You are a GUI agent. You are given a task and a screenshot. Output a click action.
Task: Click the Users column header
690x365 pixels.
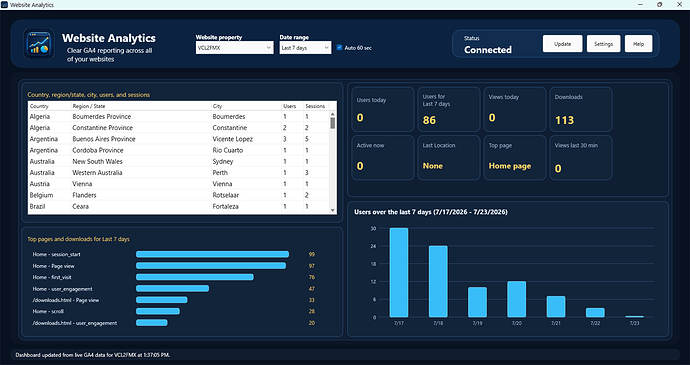click(292, 106)
